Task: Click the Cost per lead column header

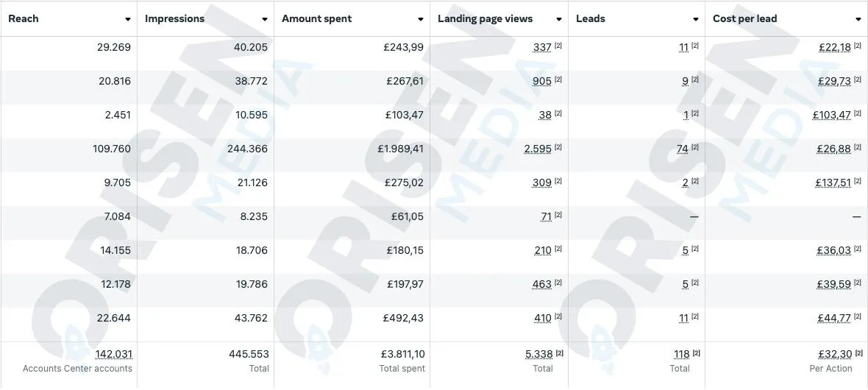Action: [x=744, y=19]
